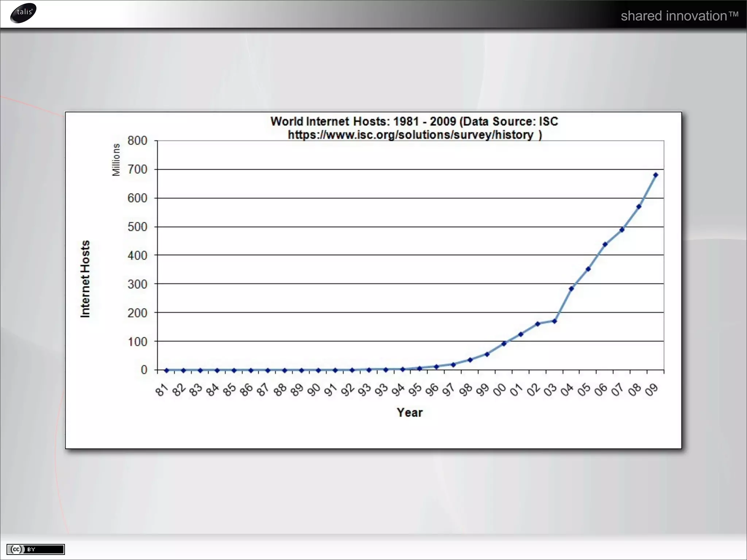Click the '90' year label on the x-axis
The image size is (747, 560).
314,390
